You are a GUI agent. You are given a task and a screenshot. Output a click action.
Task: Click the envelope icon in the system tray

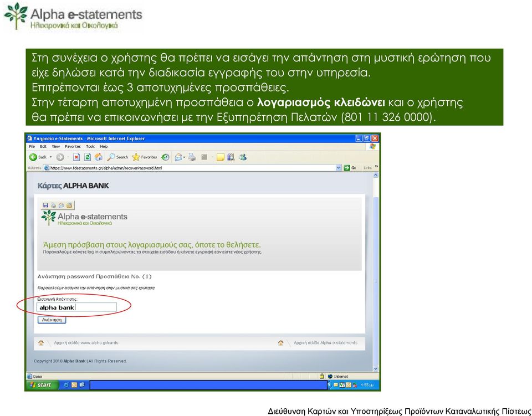336,385
